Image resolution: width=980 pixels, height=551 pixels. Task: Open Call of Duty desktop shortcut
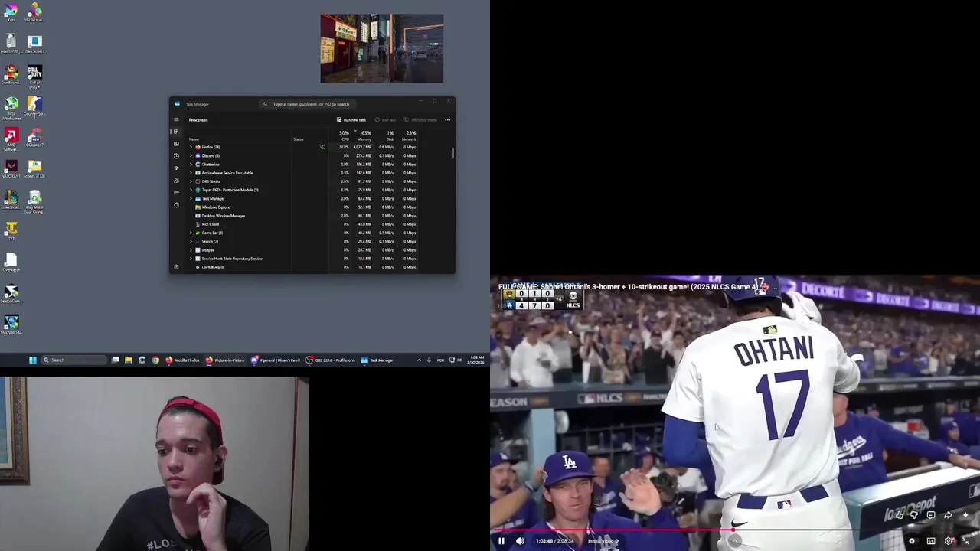34,76
